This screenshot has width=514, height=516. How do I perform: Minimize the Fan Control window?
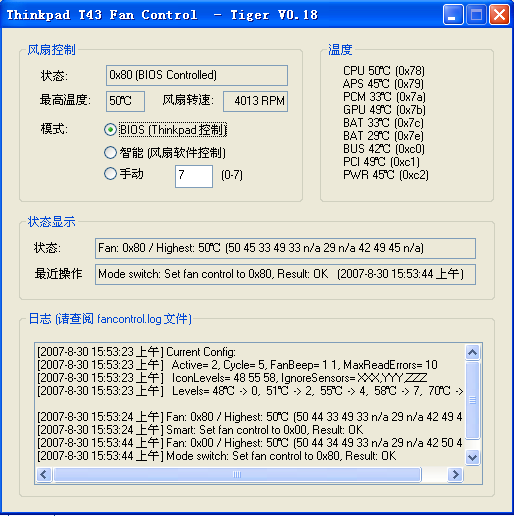coord(453,15)
